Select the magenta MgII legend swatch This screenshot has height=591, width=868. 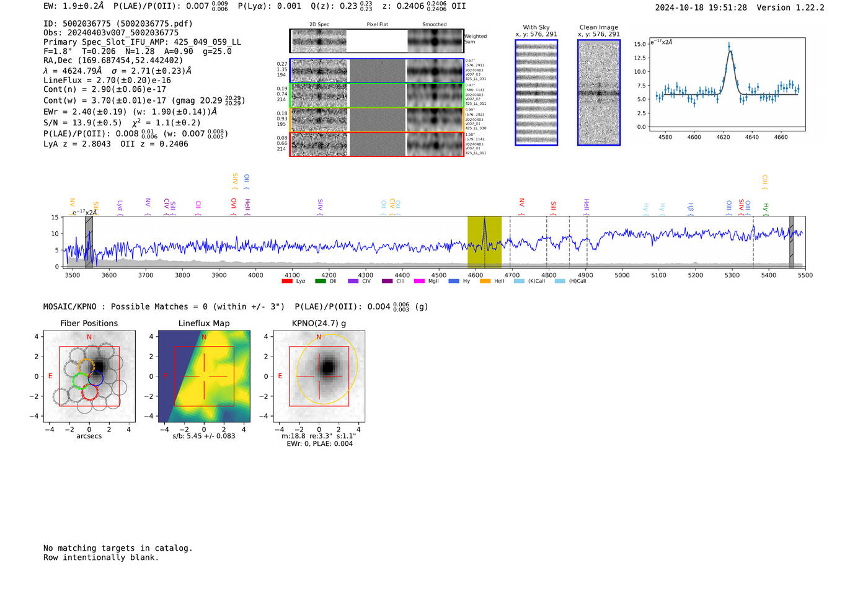tap(419, 282)
